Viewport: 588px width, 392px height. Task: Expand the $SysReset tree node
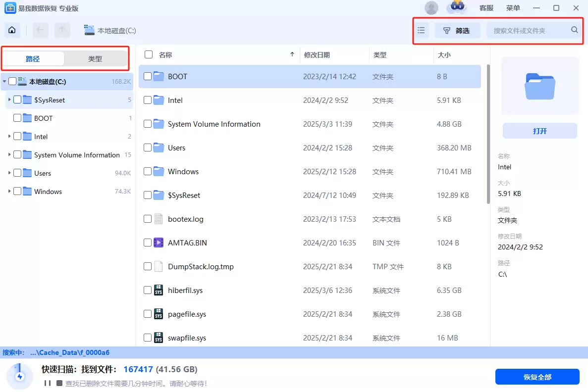[x=9, y=100]
